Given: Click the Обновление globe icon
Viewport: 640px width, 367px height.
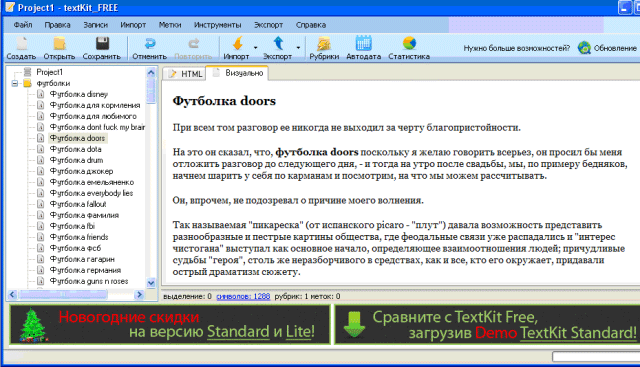Looking at the screenshot, I should tap(584, 48).
